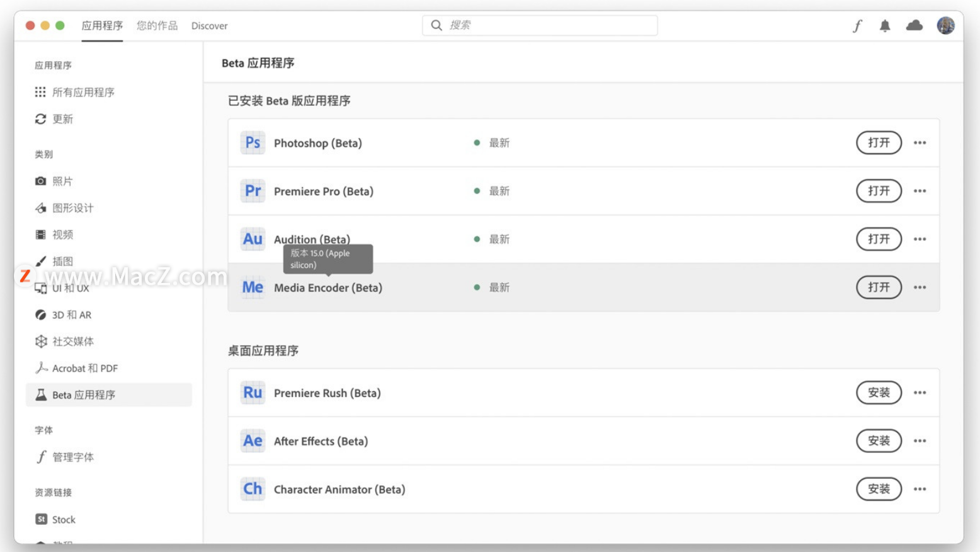This screenshot has height=552, width=980.
Task: Click the Audition (Beta) Au icon
Action: (253, 239)
